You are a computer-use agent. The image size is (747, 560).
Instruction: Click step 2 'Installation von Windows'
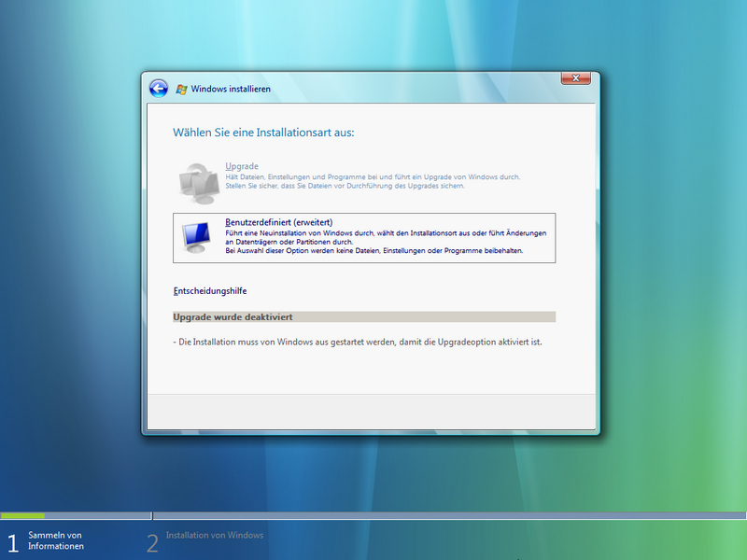(x=215, y=535)
